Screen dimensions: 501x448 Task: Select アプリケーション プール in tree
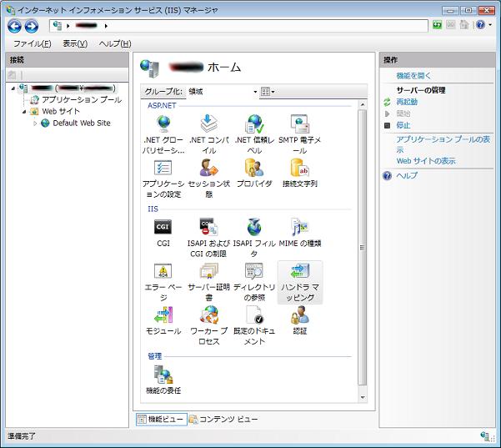coord(82,100)
